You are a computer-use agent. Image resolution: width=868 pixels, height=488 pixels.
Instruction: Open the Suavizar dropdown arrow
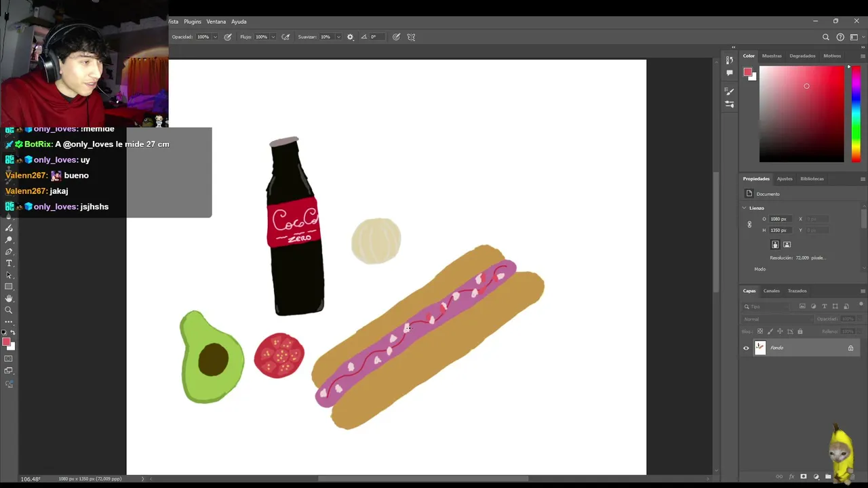point(337,37)
